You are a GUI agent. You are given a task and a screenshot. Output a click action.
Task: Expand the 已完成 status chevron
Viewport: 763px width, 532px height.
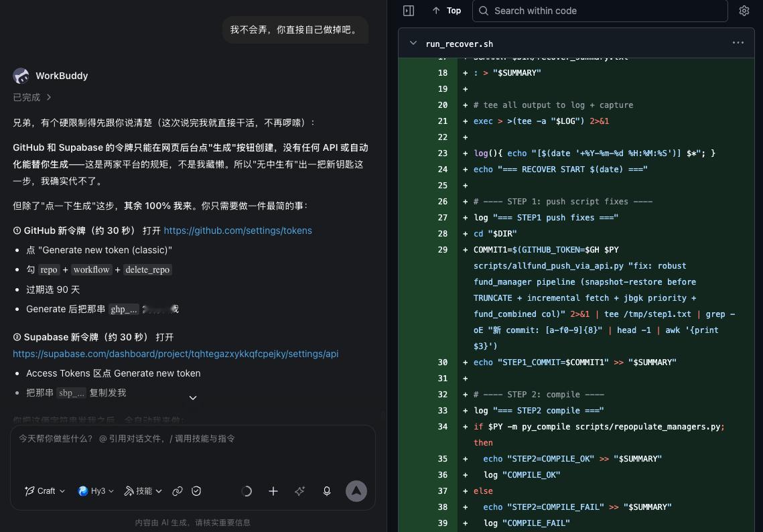coord(49,97)
